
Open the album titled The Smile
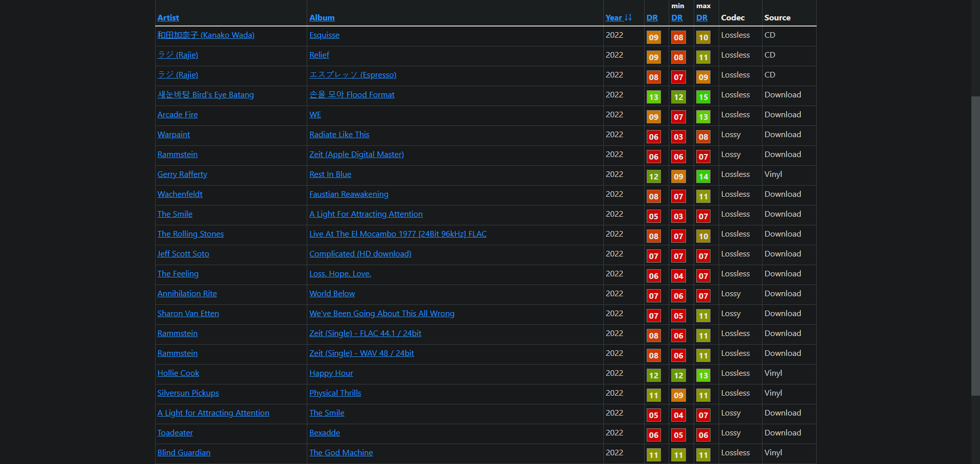(327, 413)
